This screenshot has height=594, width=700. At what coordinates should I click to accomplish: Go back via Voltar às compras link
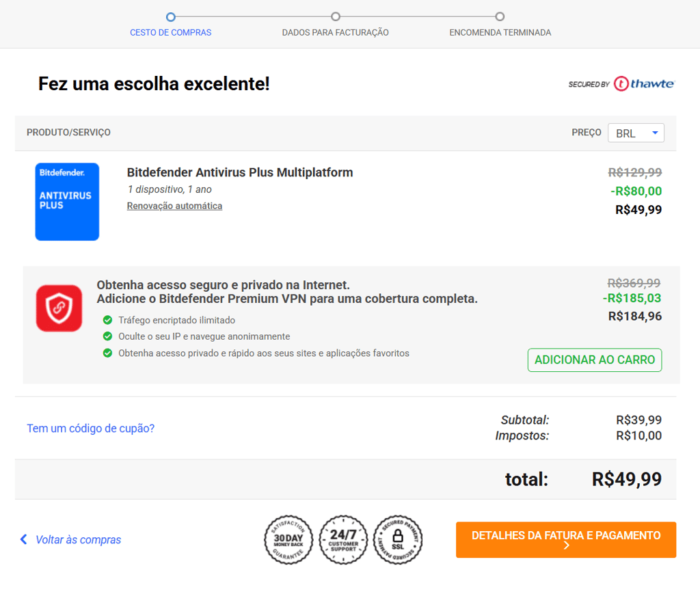(78, 539)
